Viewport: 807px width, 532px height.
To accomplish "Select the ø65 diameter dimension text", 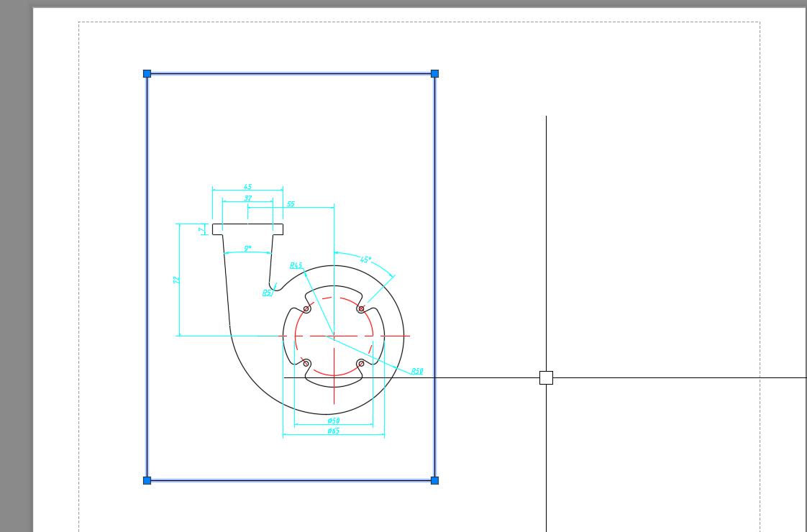I will tap(333, 431).
